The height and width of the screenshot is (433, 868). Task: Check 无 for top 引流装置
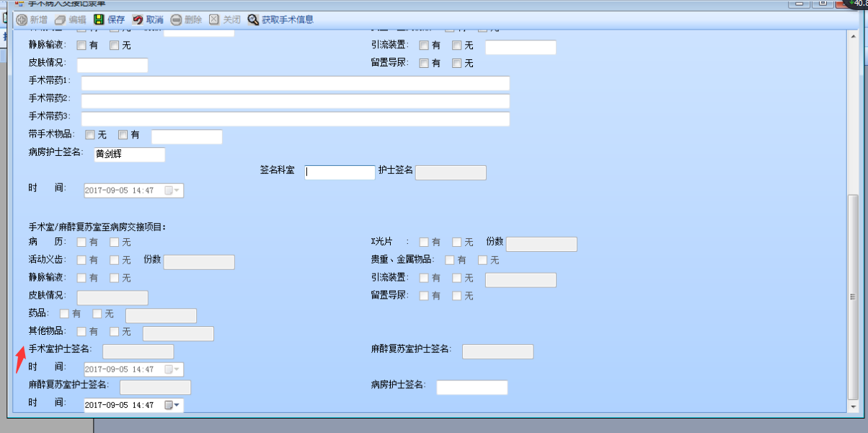tap(457, 45)
